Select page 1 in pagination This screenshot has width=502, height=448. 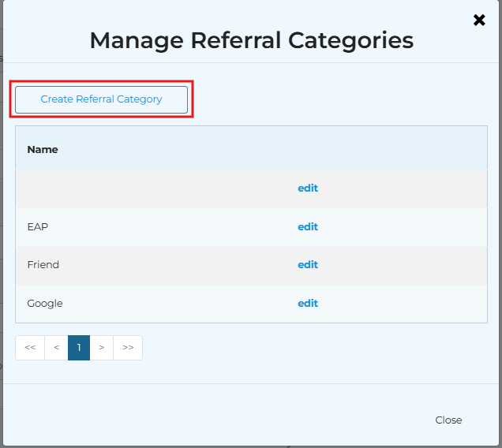pos(79,348)
